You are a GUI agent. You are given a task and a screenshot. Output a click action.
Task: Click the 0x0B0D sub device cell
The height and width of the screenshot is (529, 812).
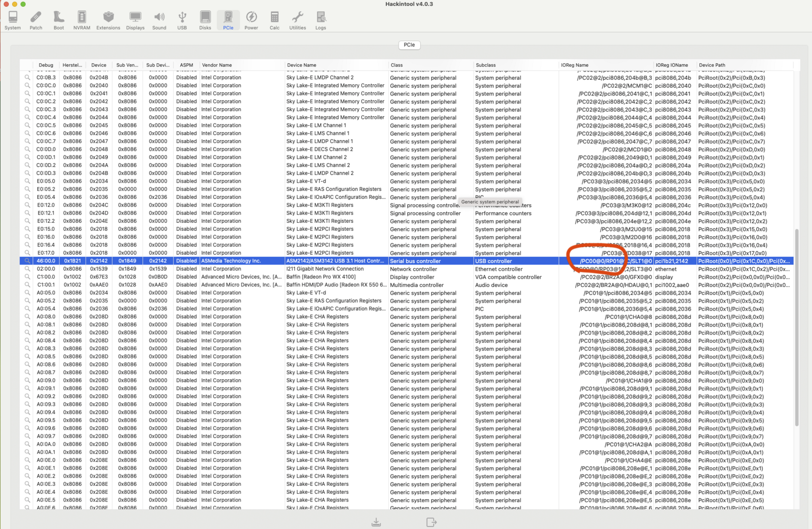coord(158,277)
